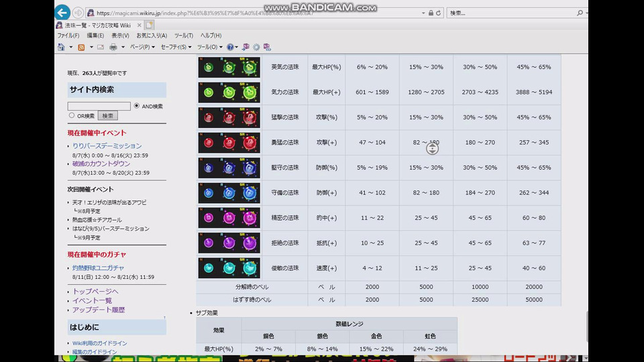Click the 24% ~ 29% cell
The image size is (644, 362).
430,349
